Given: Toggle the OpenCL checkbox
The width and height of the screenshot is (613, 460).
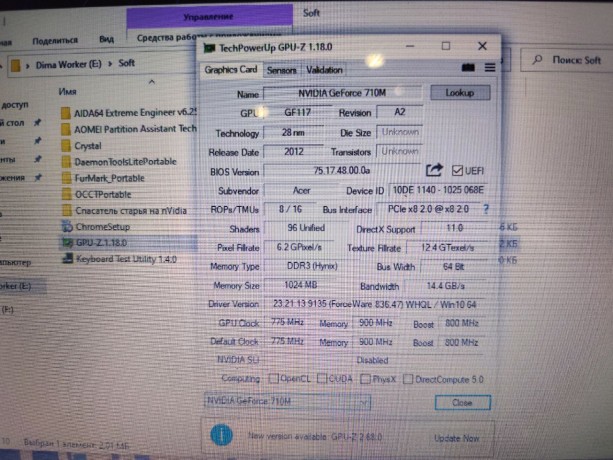Looking at the screenshot, I should coord(274,378).
